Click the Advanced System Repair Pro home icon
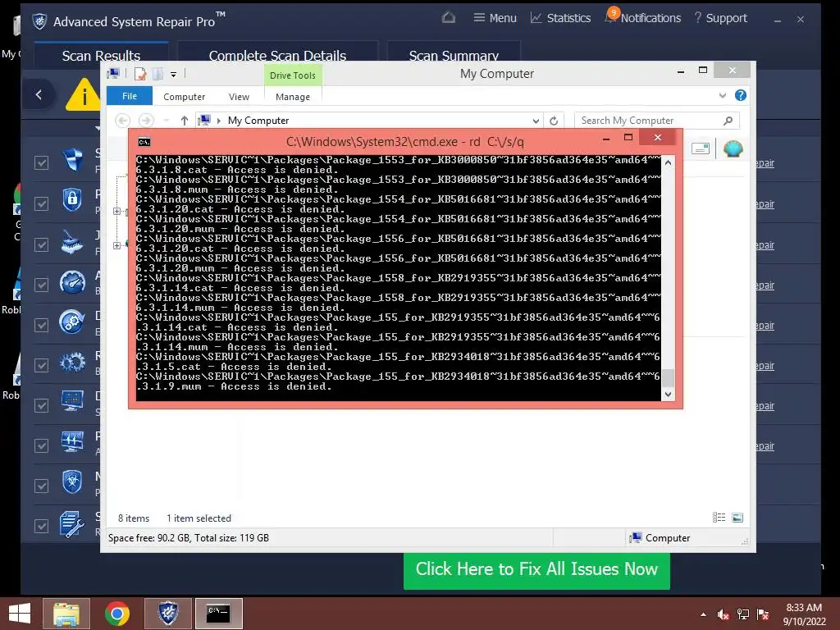The image size is (840, 630). [x=449, y=18]
